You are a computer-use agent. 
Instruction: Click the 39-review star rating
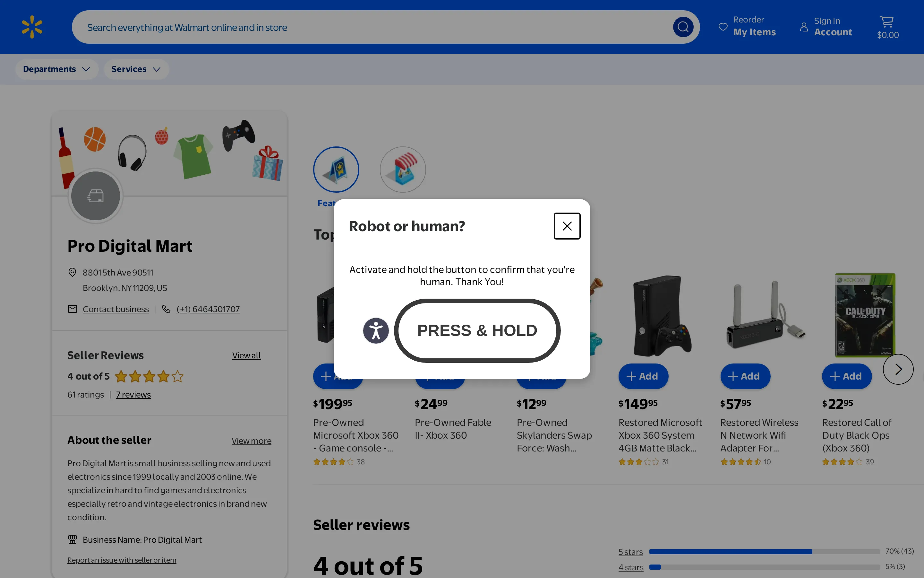coord(842,462)
